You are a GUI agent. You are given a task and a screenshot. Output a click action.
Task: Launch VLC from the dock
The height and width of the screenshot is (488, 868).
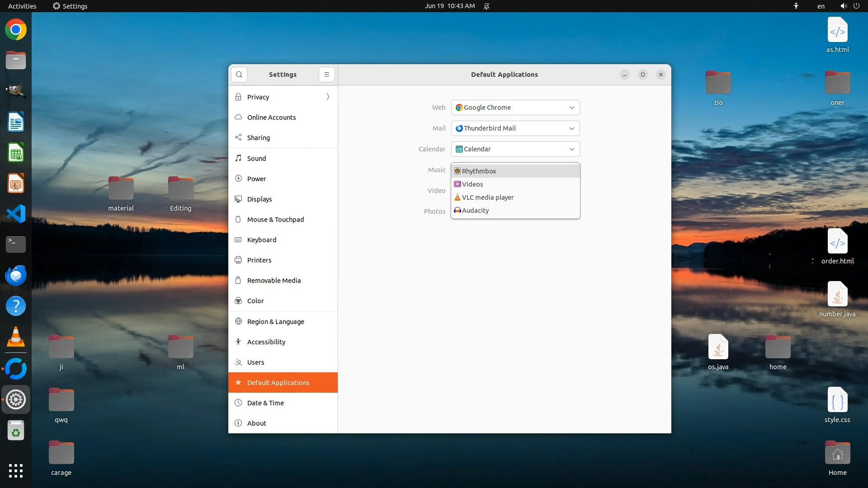(x=16, y=337)
